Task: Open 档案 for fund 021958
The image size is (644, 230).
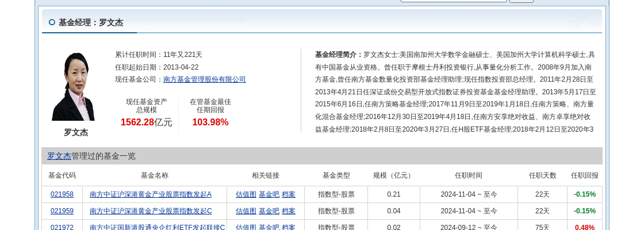Action: point(288,194)
